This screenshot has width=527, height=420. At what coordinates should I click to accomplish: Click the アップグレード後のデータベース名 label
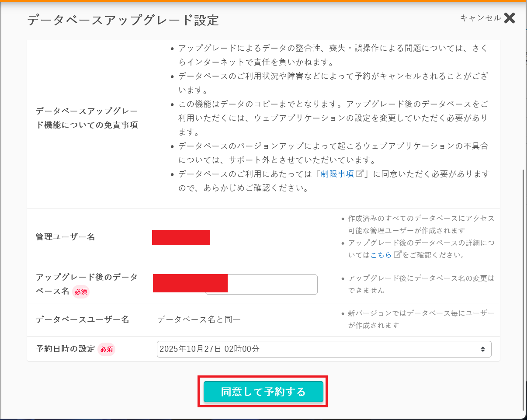87,277
